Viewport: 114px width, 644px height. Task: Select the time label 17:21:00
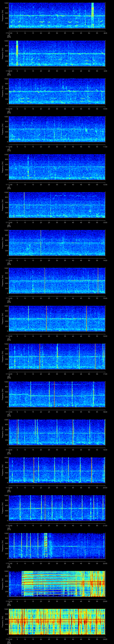click(x=9, y=563)
